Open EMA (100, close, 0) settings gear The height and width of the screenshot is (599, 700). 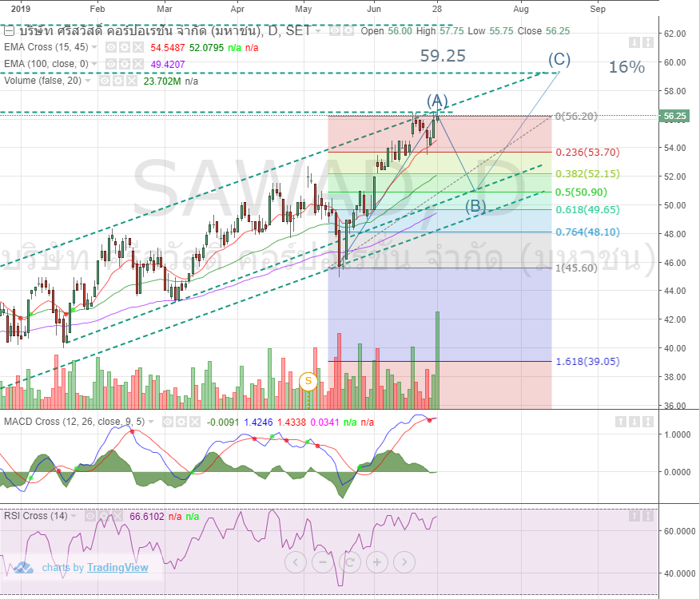125,64
